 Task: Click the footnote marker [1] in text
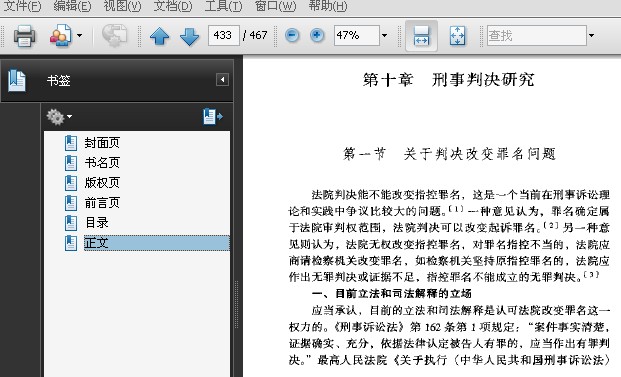click(x=456, y=208)
